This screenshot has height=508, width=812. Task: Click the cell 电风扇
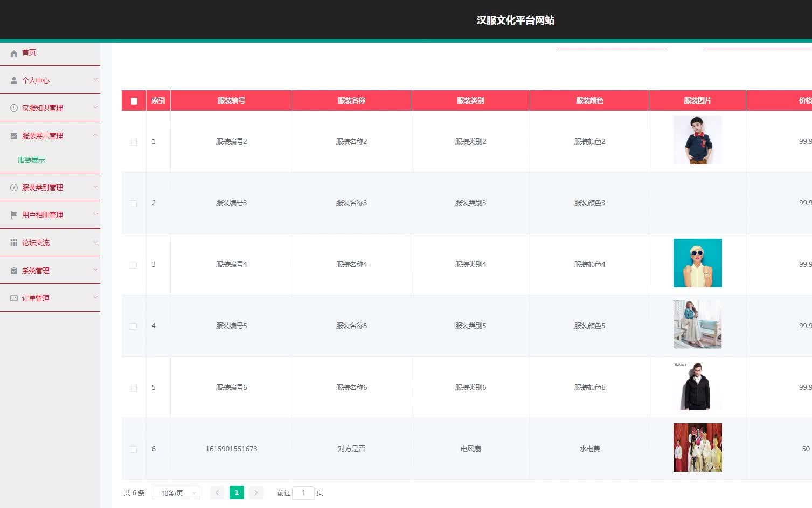(470, 449)
